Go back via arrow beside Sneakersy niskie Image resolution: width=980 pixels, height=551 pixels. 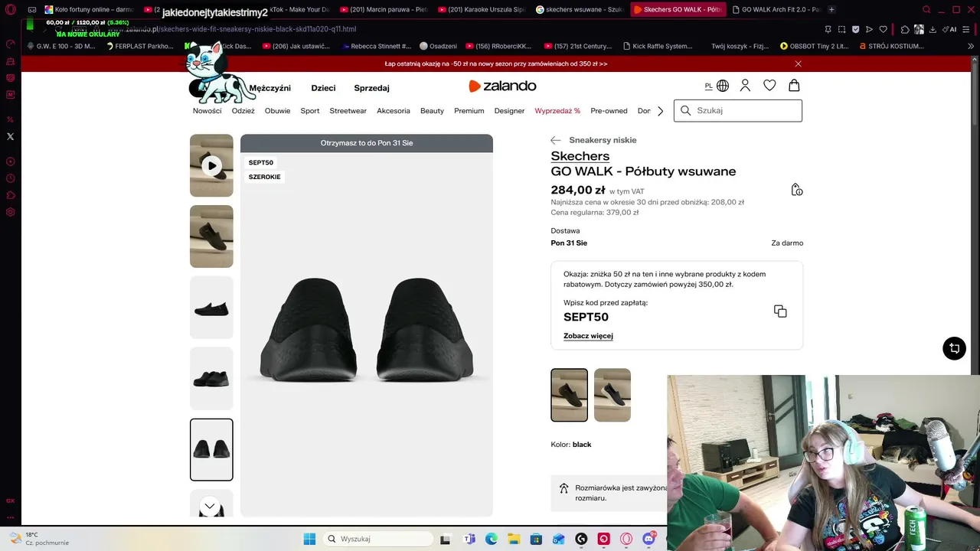pos(556,140)
